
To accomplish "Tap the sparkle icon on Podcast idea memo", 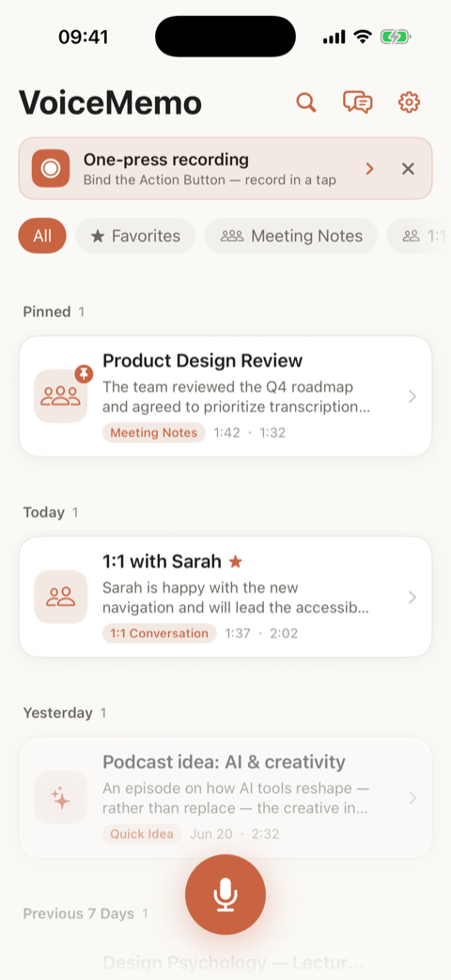I will tap(60, 798).
